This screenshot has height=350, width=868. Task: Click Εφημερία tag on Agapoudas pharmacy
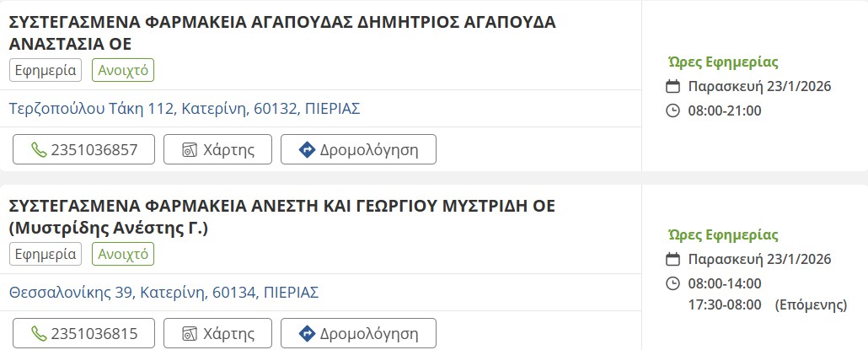coord(46,70)
